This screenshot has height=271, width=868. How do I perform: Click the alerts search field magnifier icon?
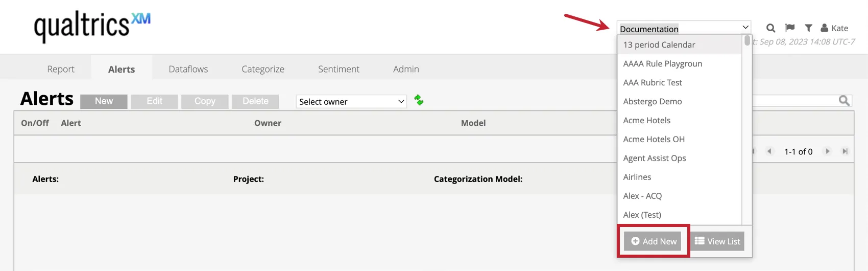pos(844,101)
